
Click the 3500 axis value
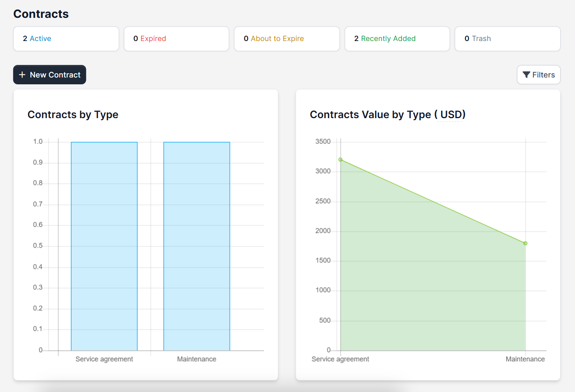pyautogui.click(x=323, y=142)
